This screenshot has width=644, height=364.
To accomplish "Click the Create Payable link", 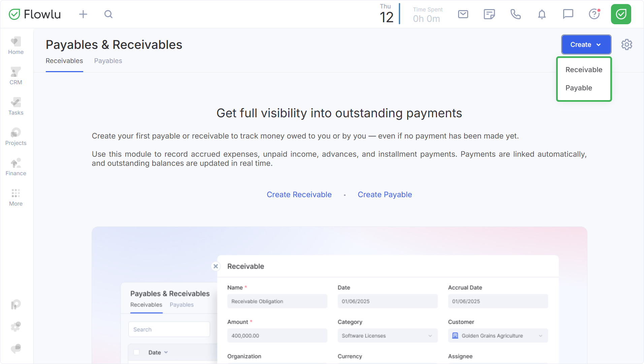I will (x=385, y=194).
